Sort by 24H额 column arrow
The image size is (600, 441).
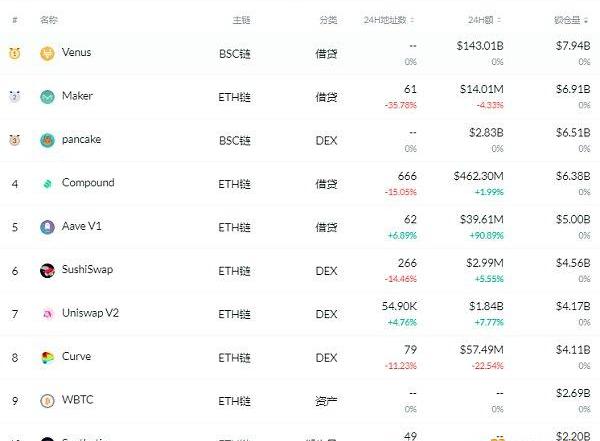(x=501, y=20)
